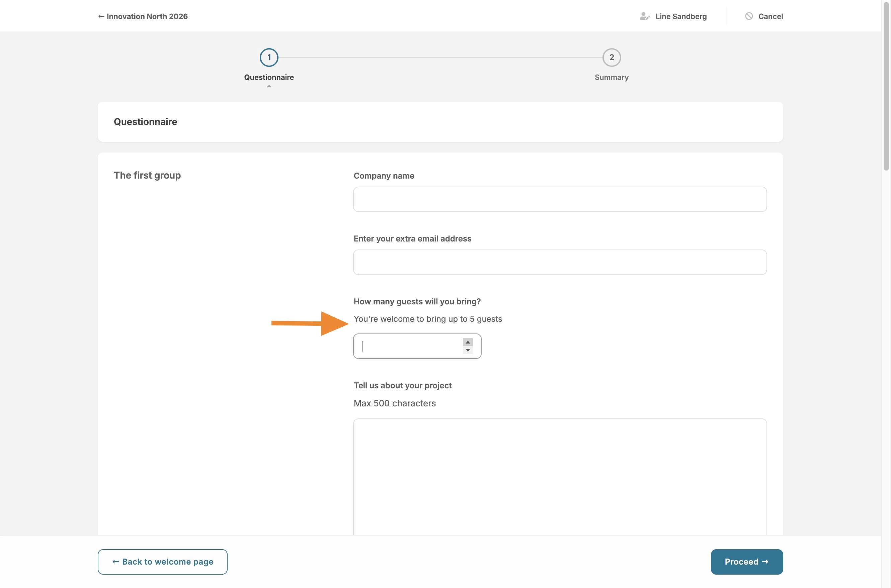Open Line Sandberg account name

(x=680, y=16)
